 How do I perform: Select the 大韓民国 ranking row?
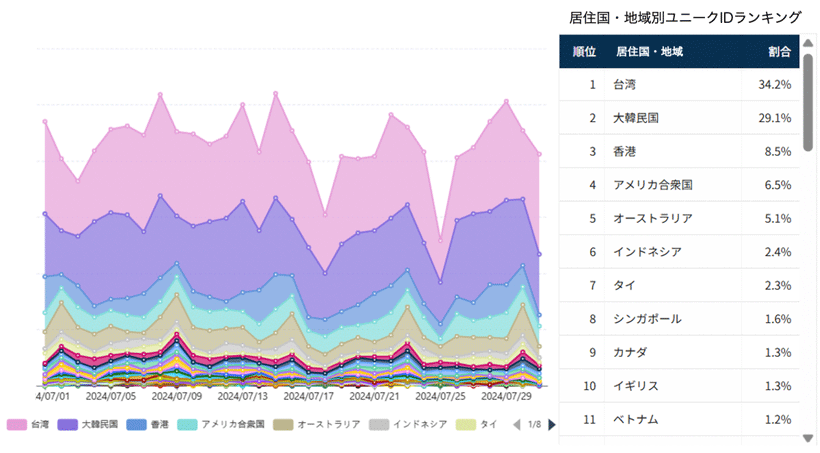coord(679,118)
